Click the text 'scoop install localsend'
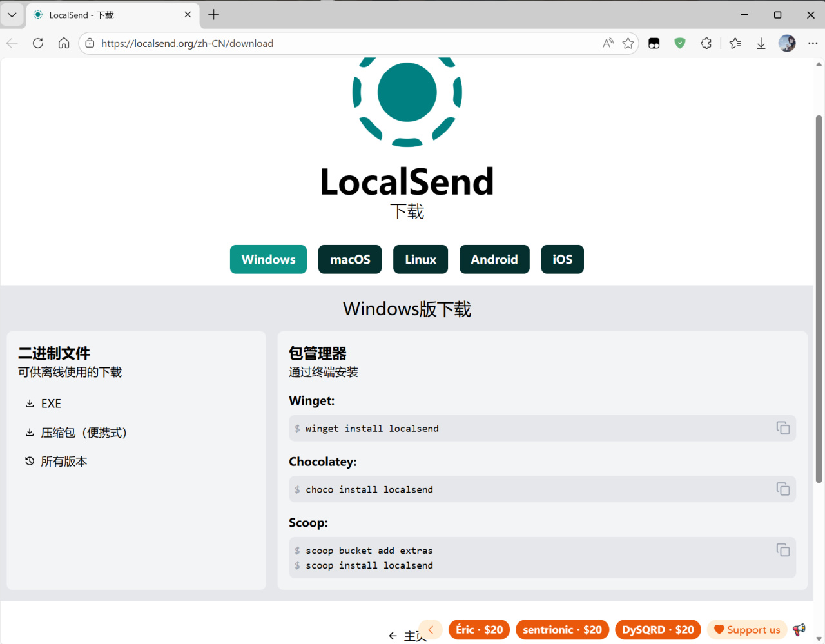825x644 pixels. click(369, 565)
